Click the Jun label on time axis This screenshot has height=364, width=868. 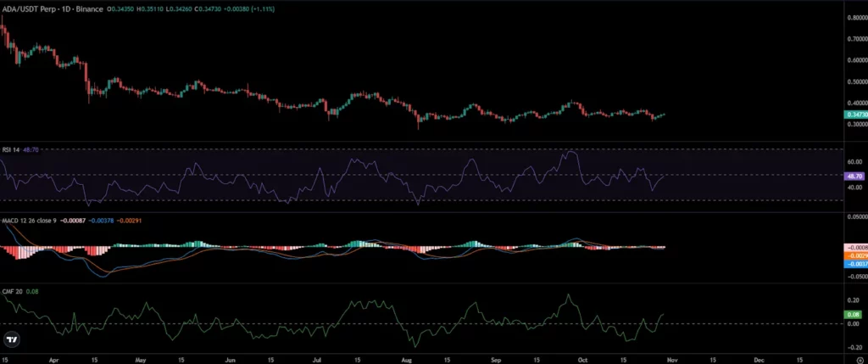(231, 359)
